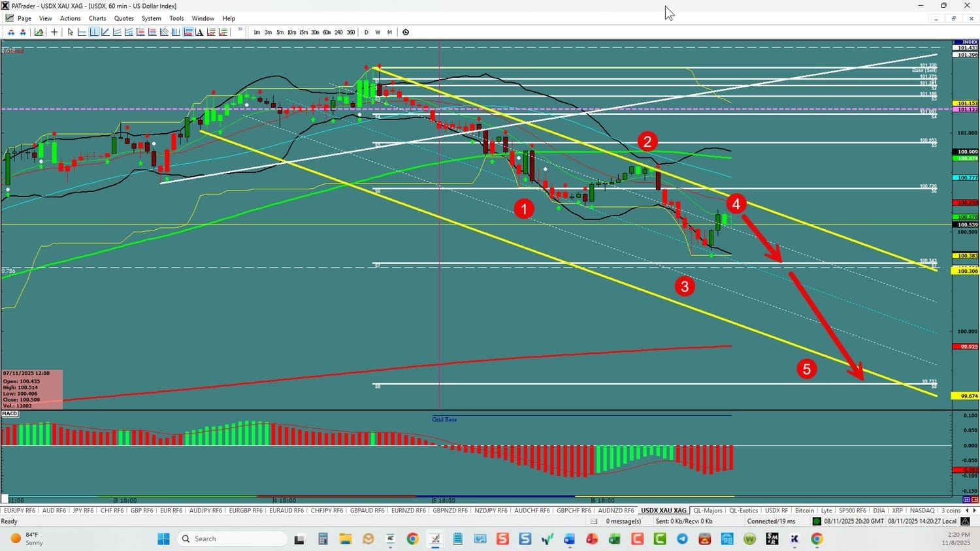This screenshot has width=980, height=551.
Task: Click the 15m timeframe button
Action: click(x=303, y=32)
